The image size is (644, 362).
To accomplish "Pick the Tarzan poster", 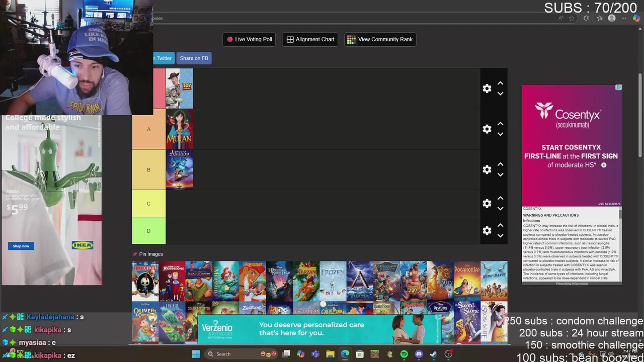I will [306, 281].
